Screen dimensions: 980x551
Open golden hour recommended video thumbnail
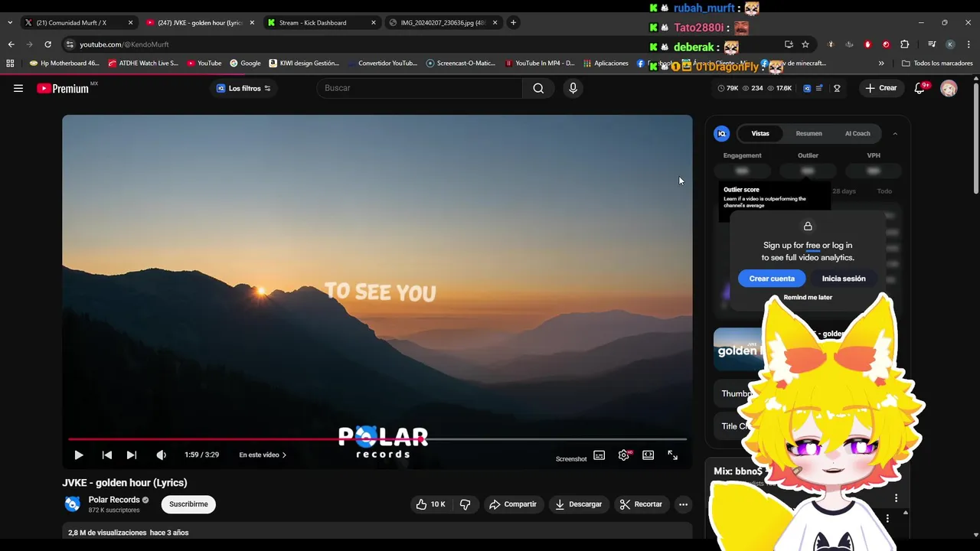point(739,349)
